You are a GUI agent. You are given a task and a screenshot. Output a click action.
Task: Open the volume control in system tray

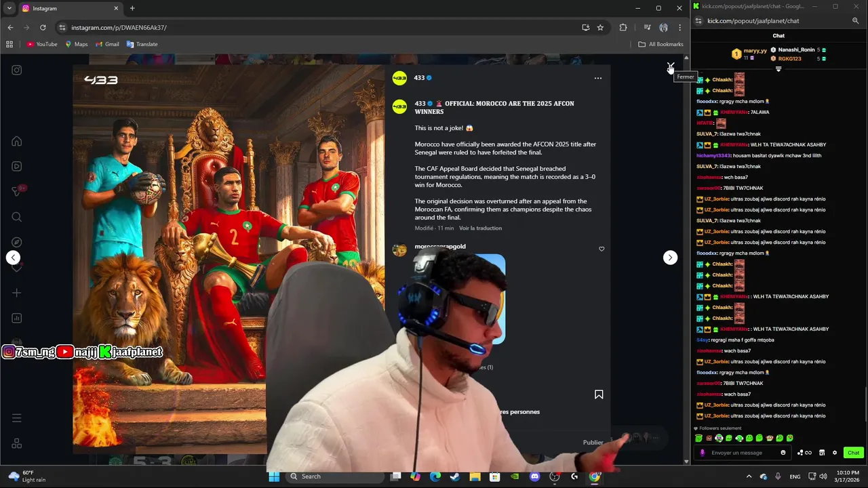(823, 476)
